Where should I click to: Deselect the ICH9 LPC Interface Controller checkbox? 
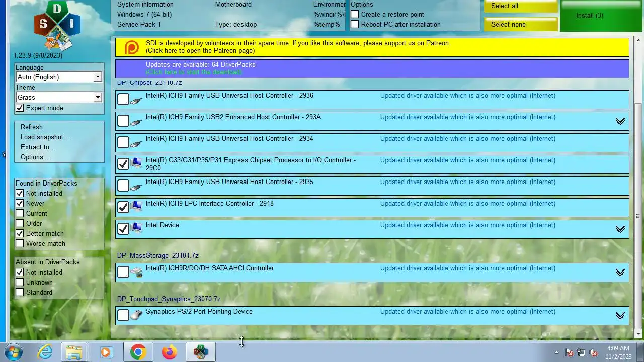123,207
